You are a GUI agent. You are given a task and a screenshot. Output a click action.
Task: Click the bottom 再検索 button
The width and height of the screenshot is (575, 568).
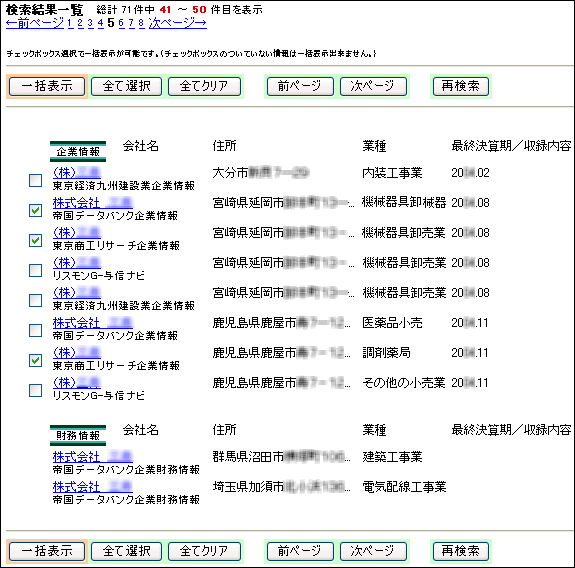coord(461,551)
